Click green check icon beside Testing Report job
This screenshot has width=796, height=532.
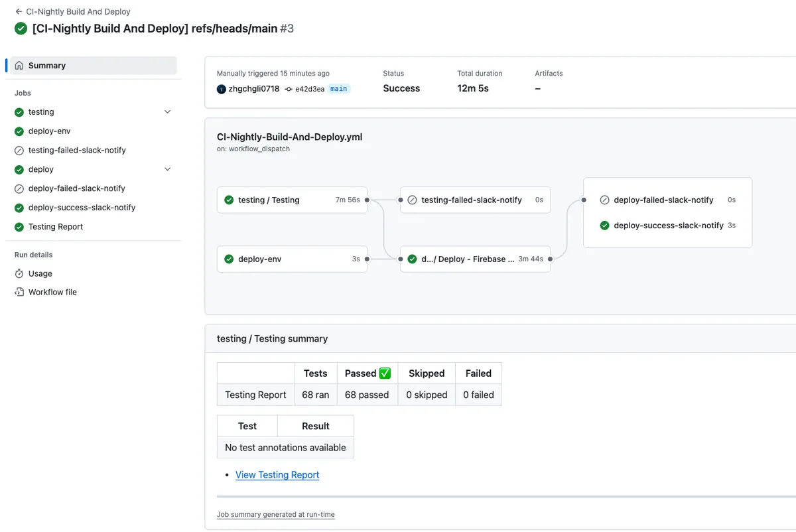[19, 227]
